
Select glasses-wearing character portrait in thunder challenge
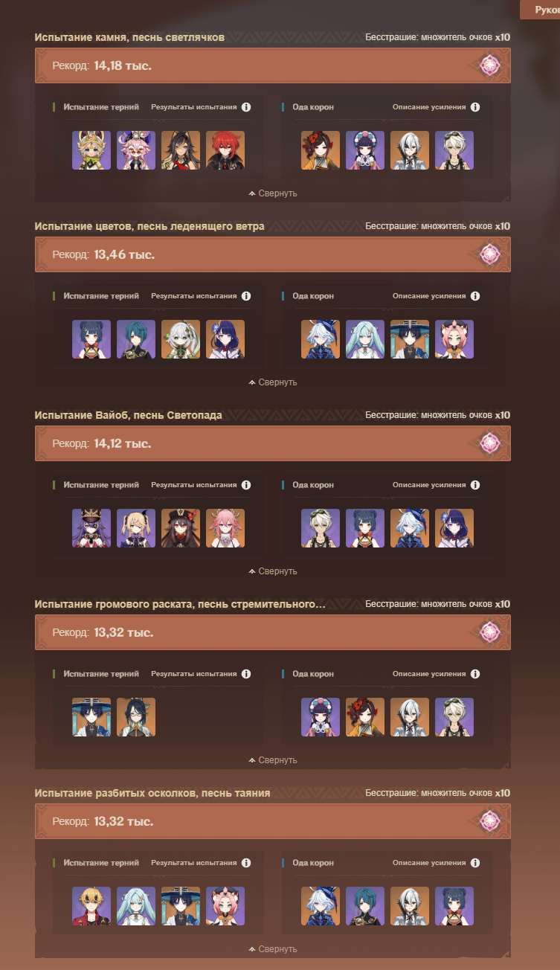(136, 717)
